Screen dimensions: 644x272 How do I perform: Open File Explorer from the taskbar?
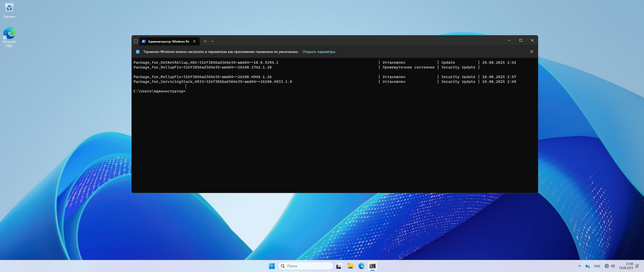350,266
